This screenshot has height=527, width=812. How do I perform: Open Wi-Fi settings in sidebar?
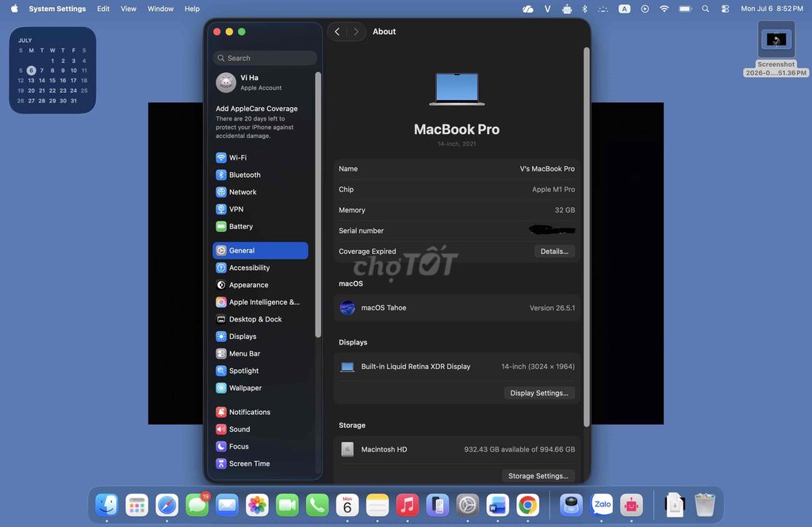[x=260, y=157]
